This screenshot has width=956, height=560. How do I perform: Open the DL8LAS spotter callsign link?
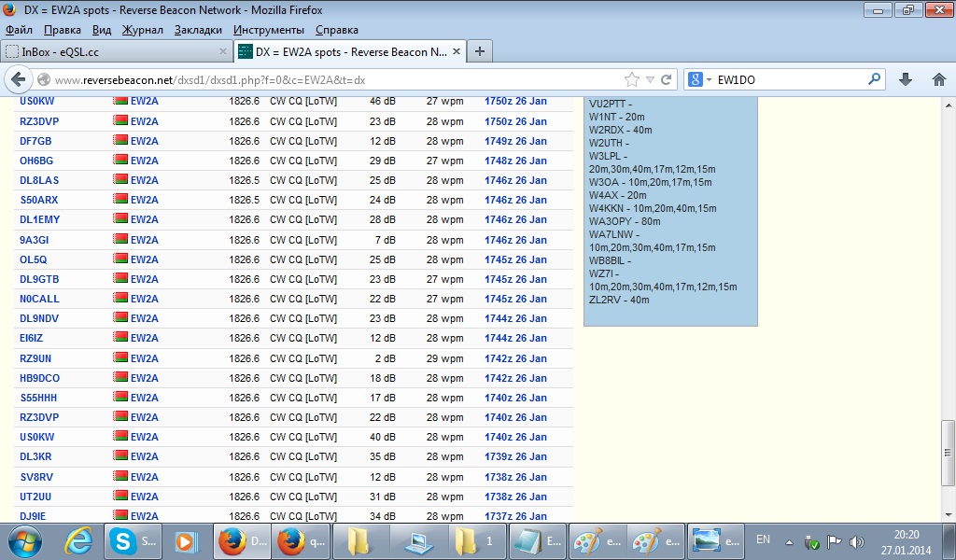pos(39,180)
